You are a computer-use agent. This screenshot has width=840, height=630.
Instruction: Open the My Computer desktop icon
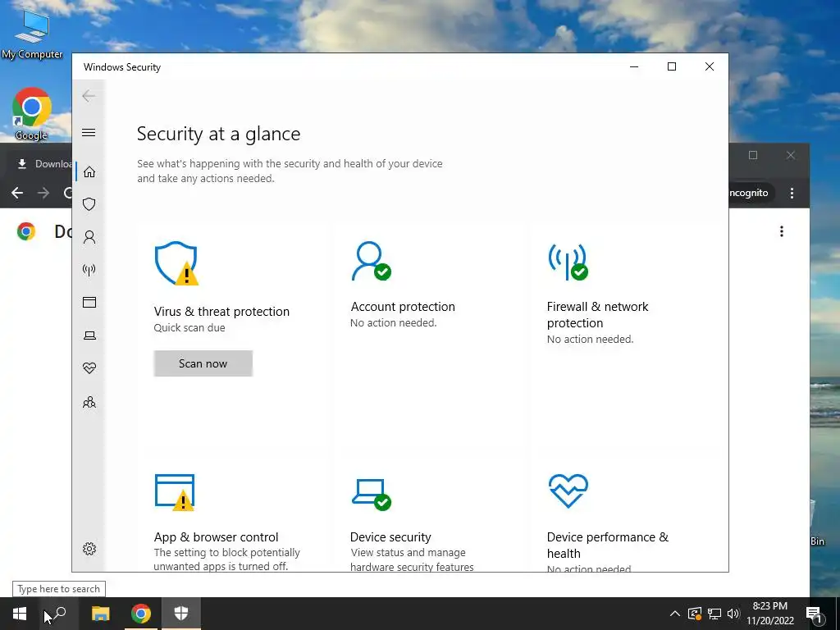coord(32,33)
